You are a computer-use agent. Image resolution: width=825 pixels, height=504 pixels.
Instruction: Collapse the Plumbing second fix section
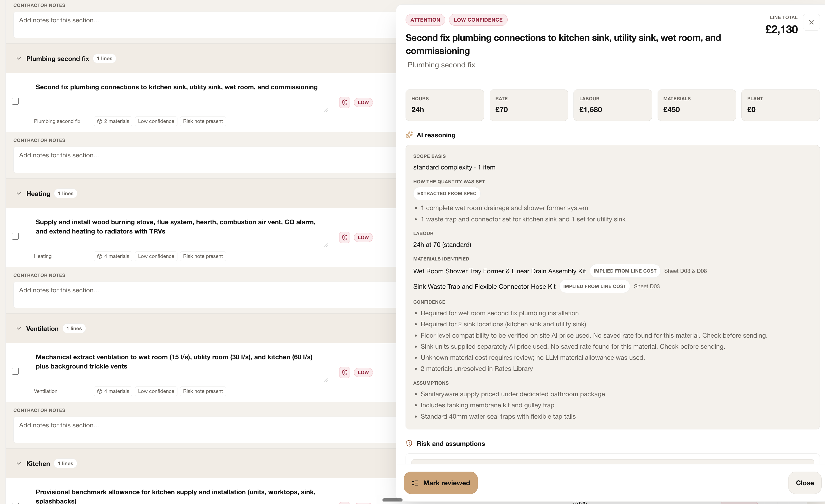click(19, 59)
